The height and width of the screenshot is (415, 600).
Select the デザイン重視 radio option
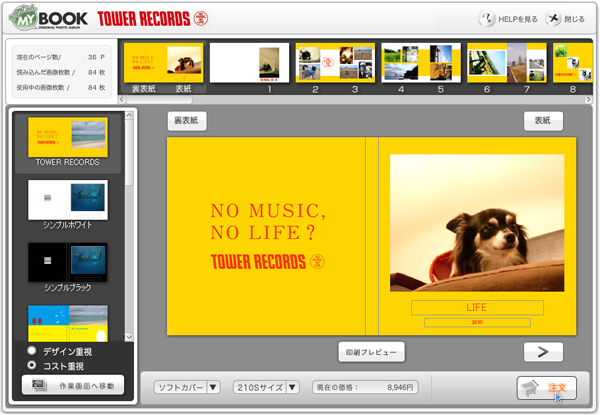31,351
